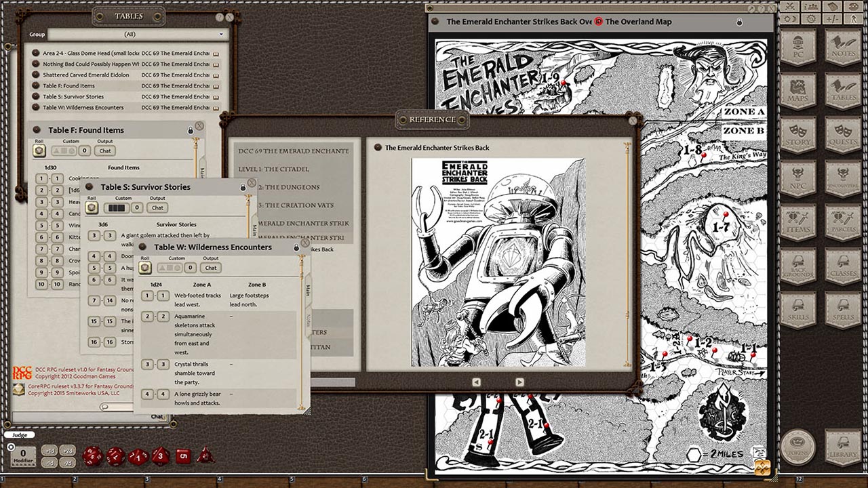Toggle lock on Table S: Survivor Stories
This screenshot has width=868, height=488.
pyautogui.click(x=243, y=187)
